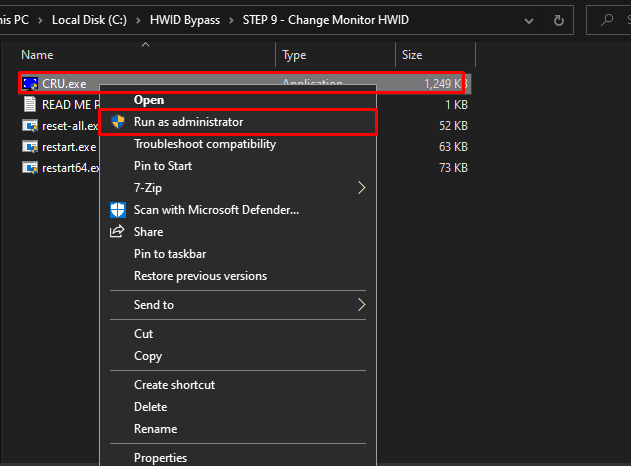Select Create shortcut

(x=238, y=385)
